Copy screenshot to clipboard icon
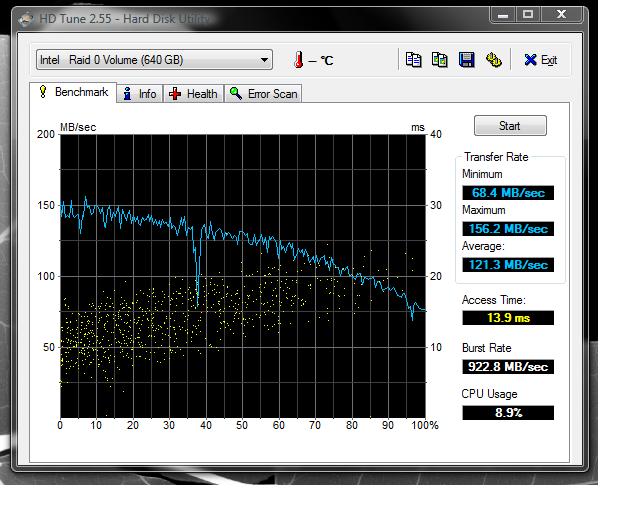Image resolution: width=640 pixels, height=512 pixels. click(x=440, y=60)
